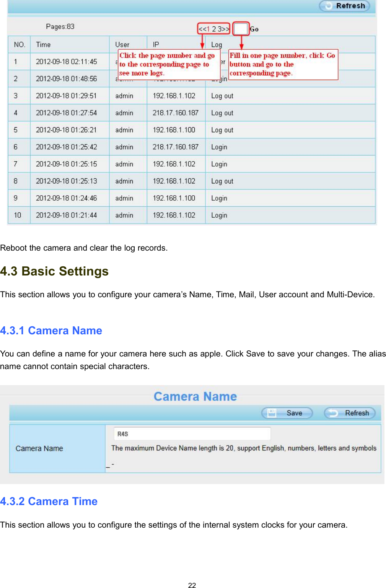Click inside the page number input box
This screenshot has height=588, width=386.
(241, 29)
